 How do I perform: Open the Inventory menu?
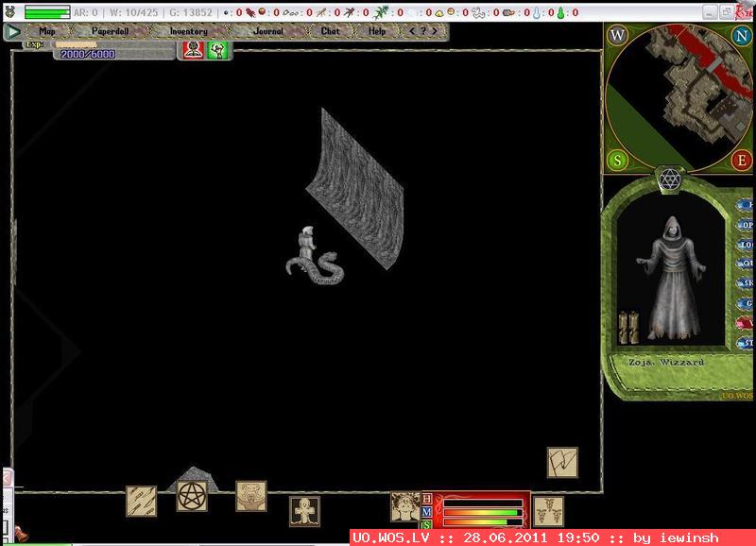(188, 31)
